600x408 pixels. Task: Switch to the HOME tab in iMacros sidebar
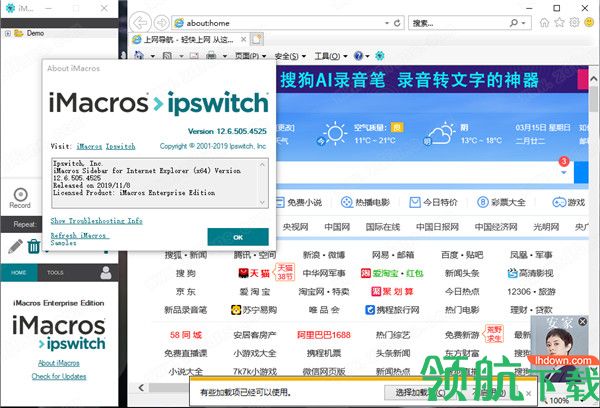19,273
